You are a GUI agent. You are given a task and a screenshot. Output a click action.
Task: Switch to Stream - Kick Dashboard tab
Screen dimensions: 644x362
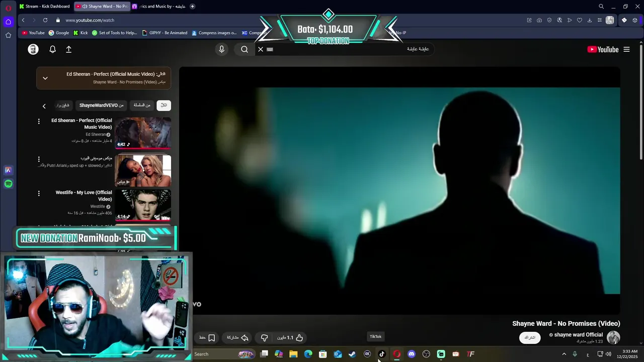44,7
